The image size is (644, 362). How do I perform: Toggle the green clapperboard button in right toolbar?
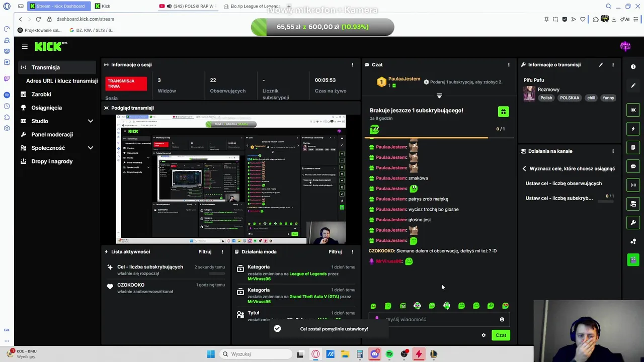pos(633,259)
